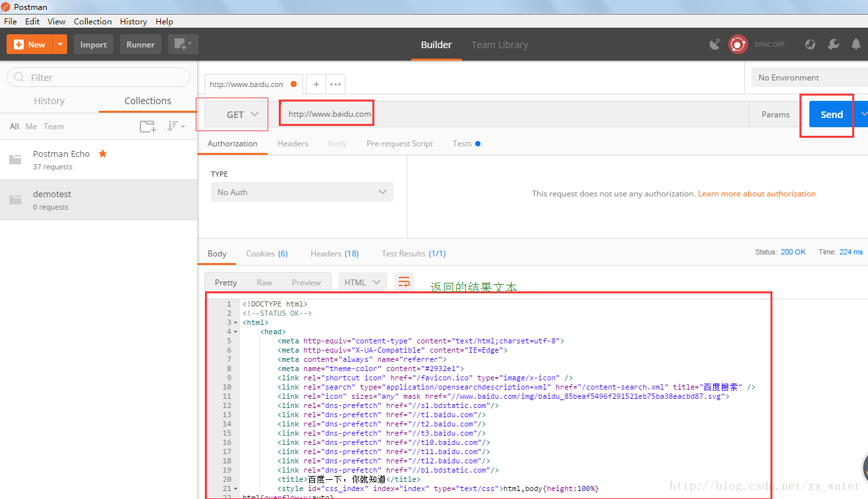Click the interceptor satellite icon
This screenshot has height=499, width=868.
(715, 44)
